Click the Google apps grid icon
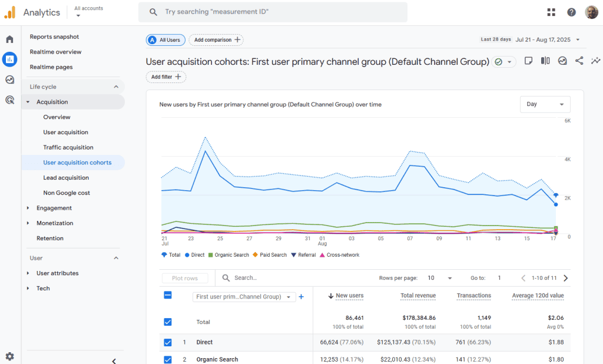Viewport: 603px width, 364px height. point(551,12)
